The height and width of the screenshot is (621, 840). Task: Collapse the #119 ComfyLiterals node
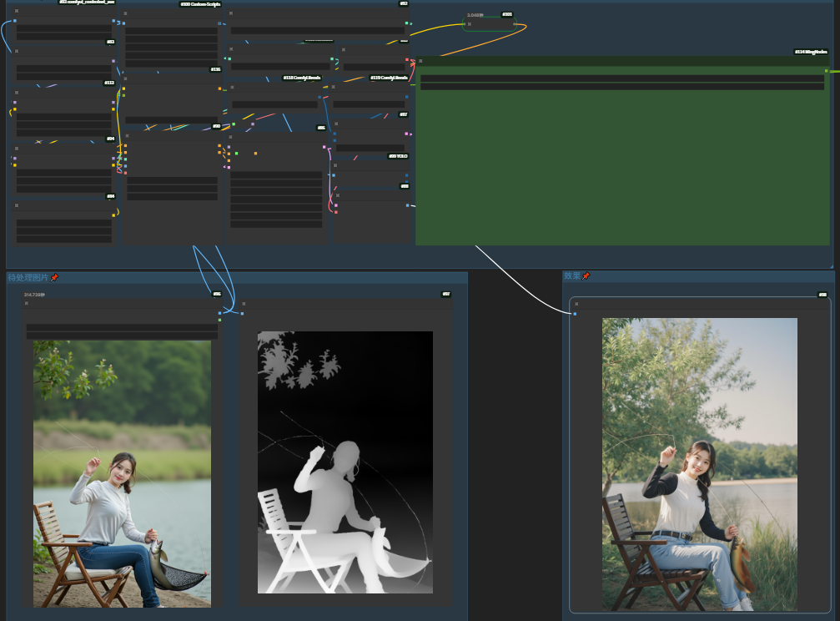(x=333, y=87)
